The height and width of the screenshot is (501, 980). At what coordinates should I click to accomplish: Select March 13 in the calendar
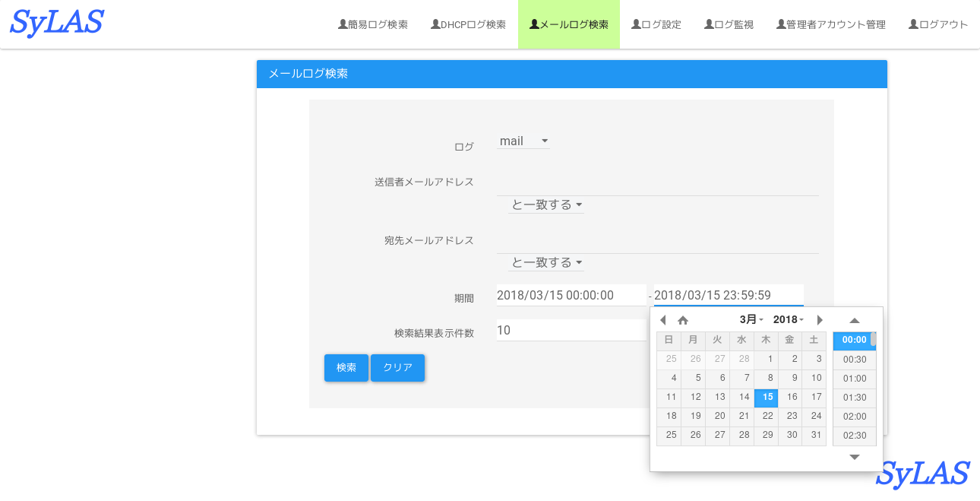pos(718,397)
